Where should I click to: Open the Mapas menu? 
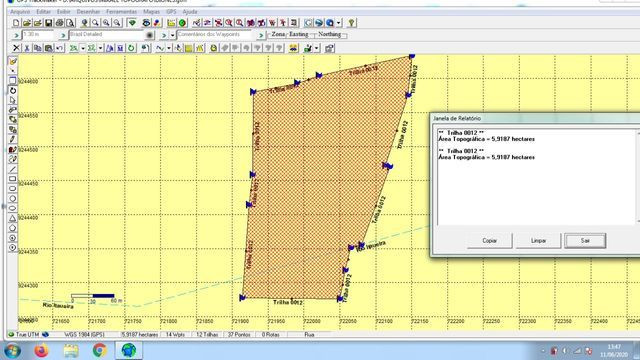(151, 12)
